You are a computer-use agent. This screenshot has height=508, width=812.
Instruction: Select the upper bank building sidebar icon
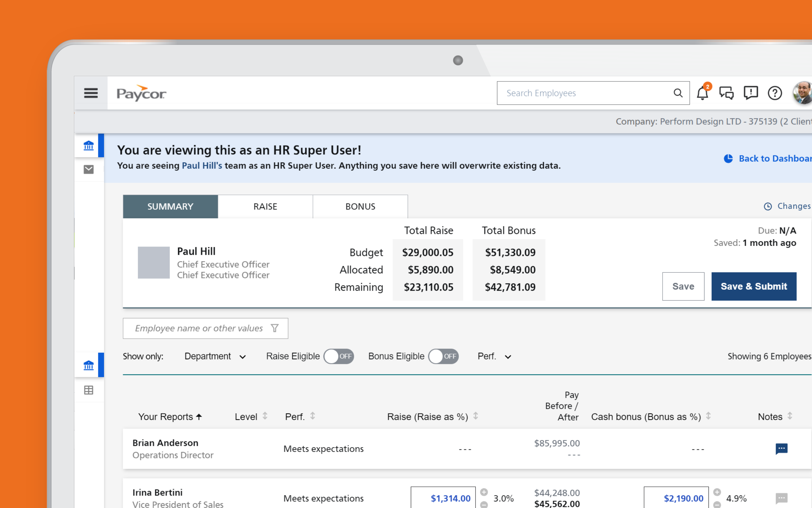coord(89,145)
